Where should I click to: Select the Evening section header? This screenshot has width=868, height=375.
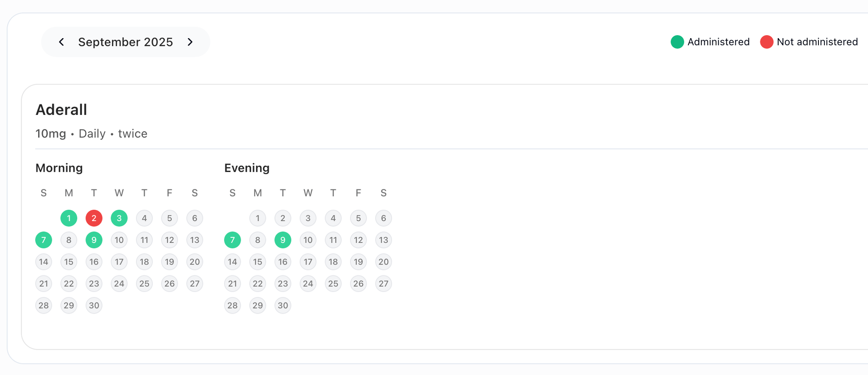[x=247, y=168]
